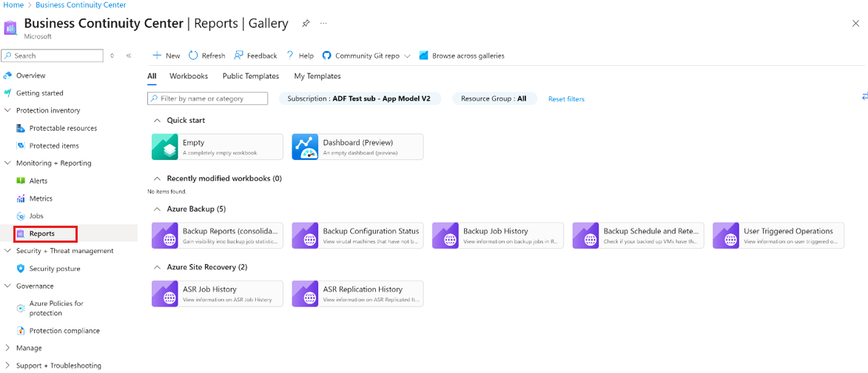868x373 pixels.
Task: Collapse the Quick start section
Action: 157,121
